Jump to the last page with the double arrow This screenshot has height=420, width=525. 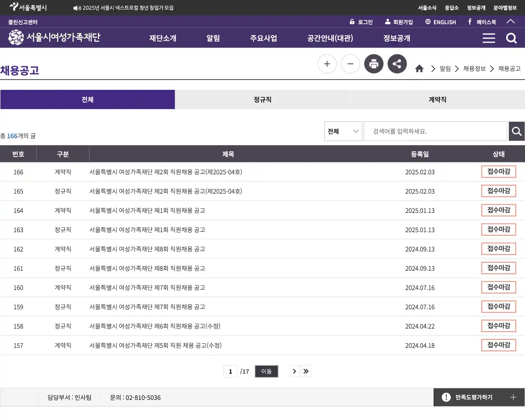306,371
